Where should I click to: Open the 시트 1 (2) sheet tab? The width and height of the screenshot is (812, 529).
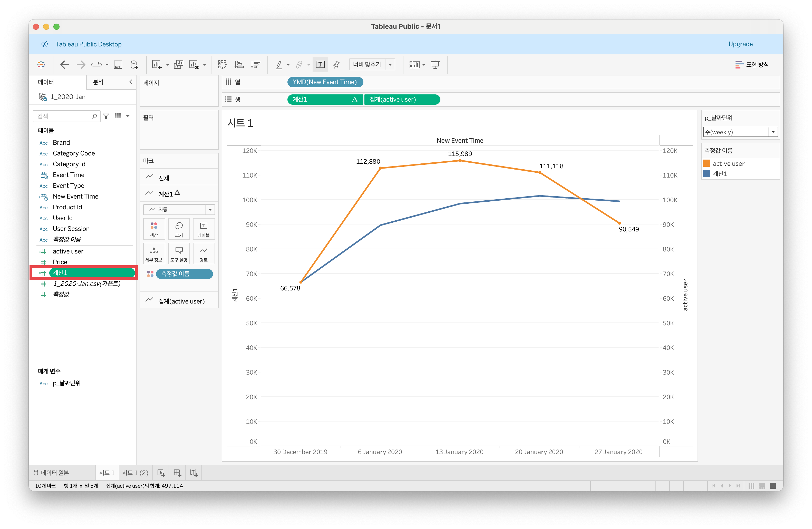point(135,473)
